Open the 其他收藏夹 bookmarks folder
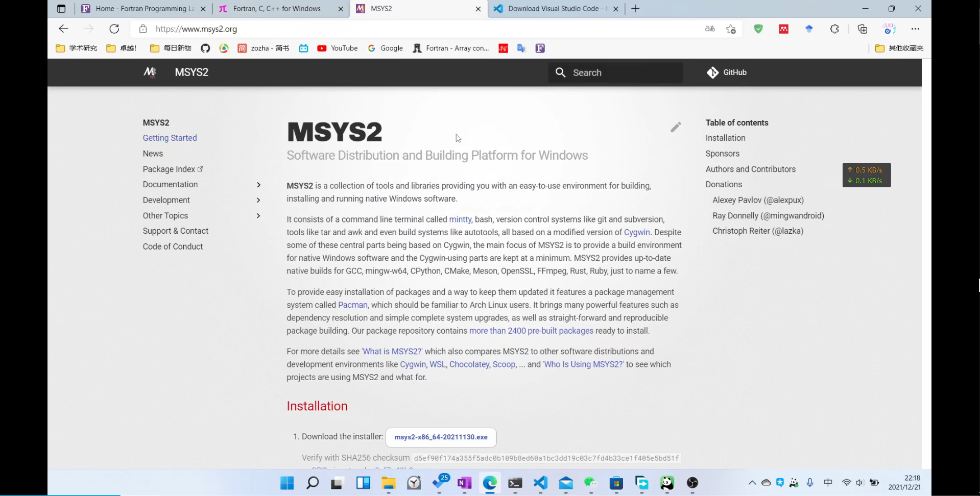This screenshot has width=980, height=496. [x=899, y=48]
